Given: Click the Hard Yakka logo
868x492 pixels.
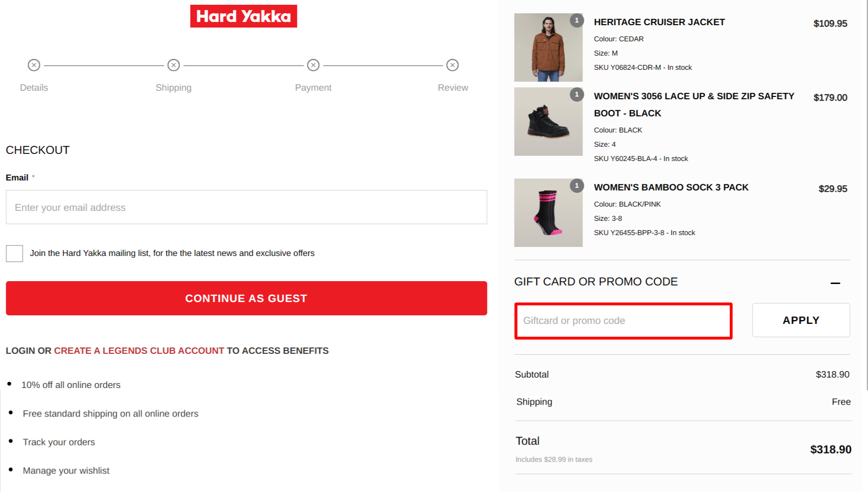Looking at the screenshot, I should pos(243,16).
